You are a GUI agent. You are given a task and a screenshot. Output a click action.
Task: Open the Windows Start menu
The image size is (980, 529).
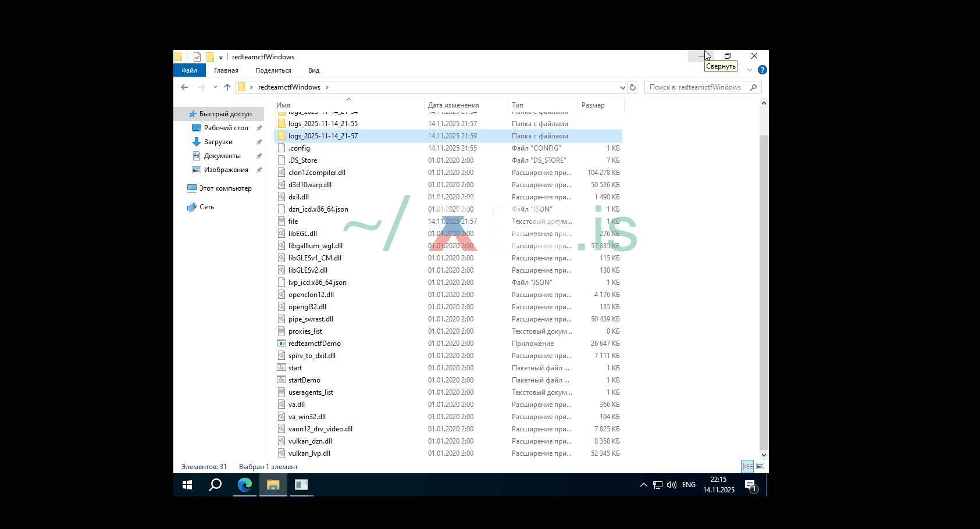[187, 485]
